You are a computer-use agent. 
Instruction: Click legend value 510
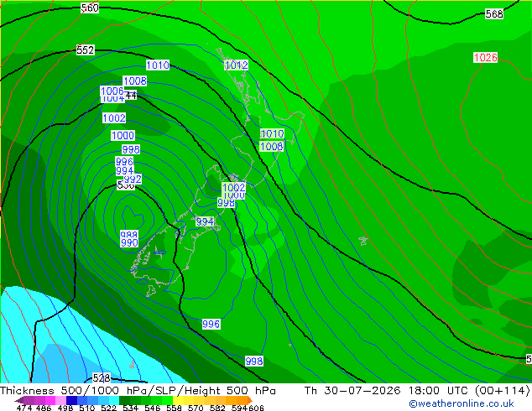(x=87, y=408)
